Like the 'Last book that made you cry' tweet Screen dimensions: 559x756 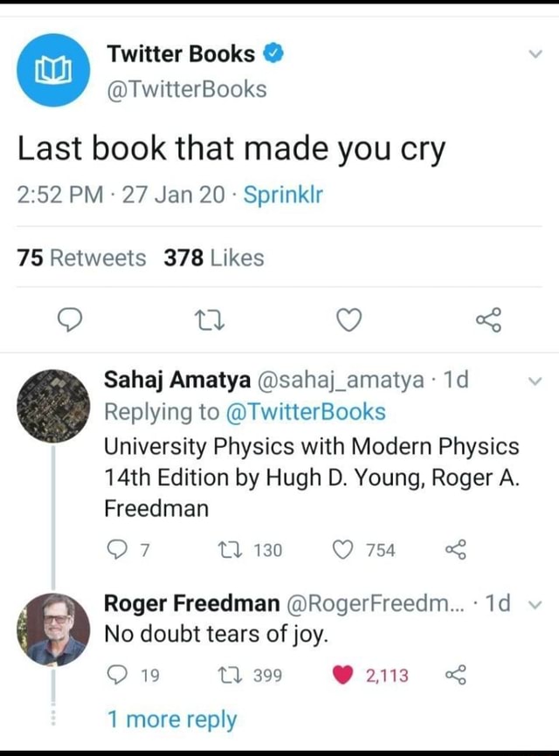pos(349,320)
